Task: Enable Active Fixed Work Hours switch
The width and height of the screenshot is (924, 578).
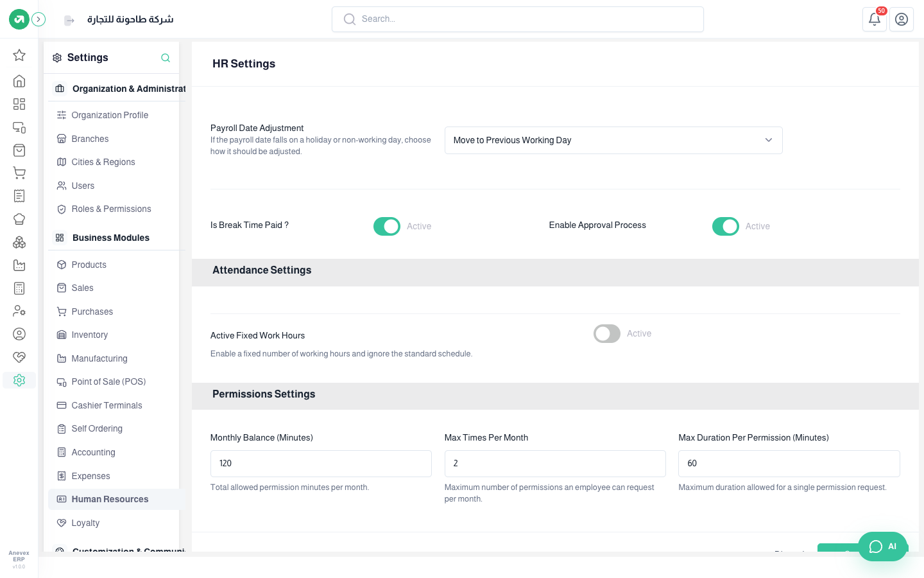Action: 607,333
